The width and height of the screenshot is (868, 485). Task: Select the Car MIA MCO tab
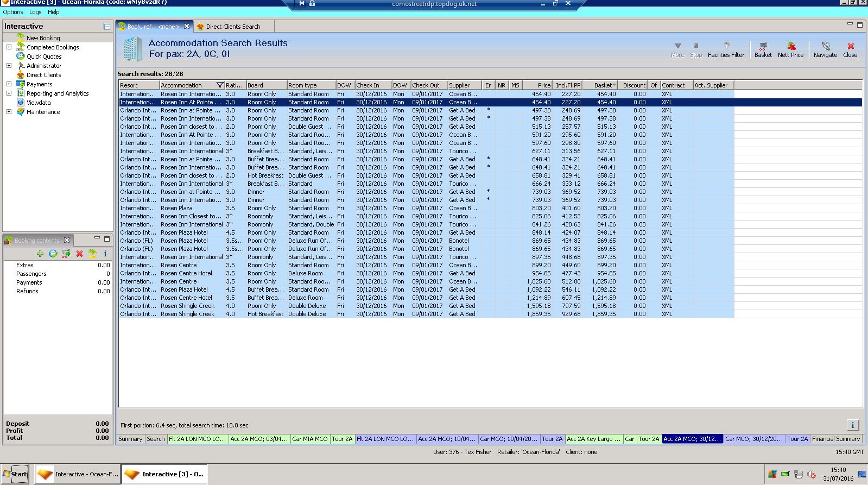coord(310,439)
